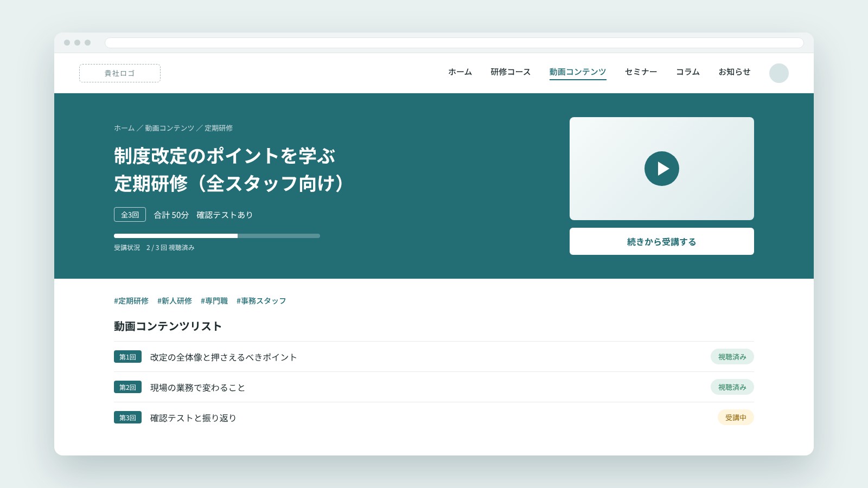Image resolution: width=868 pixels, height=488 pixels.
Task: Click the ホーム breadcrumb link
Action: click(x=124, y=128)
